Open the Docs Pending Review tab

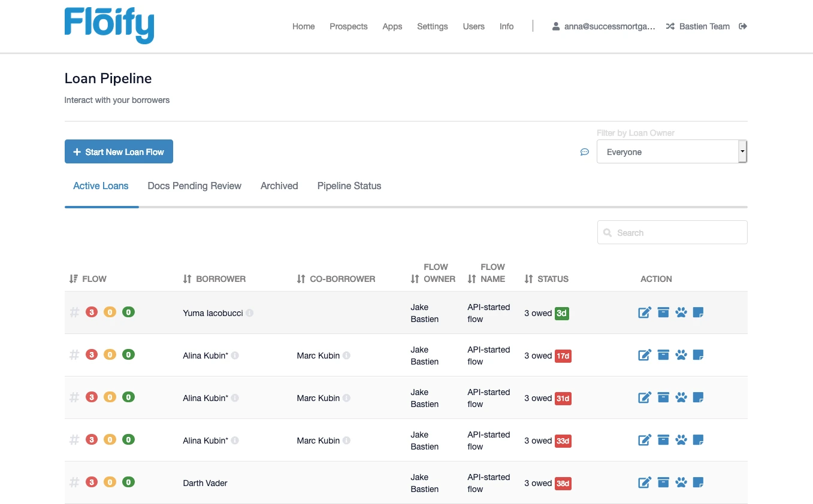tap(194, 186)
